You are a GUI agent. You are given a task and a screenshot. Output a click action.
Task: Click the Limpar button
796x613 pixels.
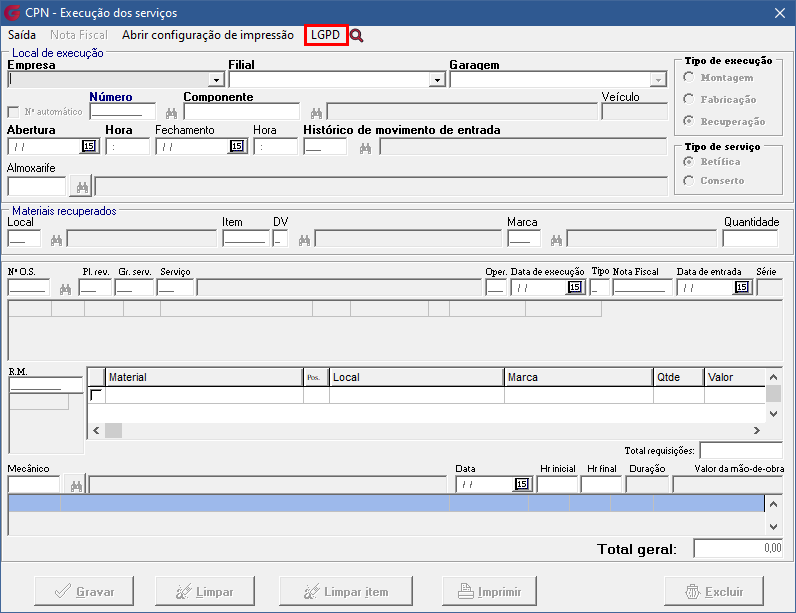[205, 591]
